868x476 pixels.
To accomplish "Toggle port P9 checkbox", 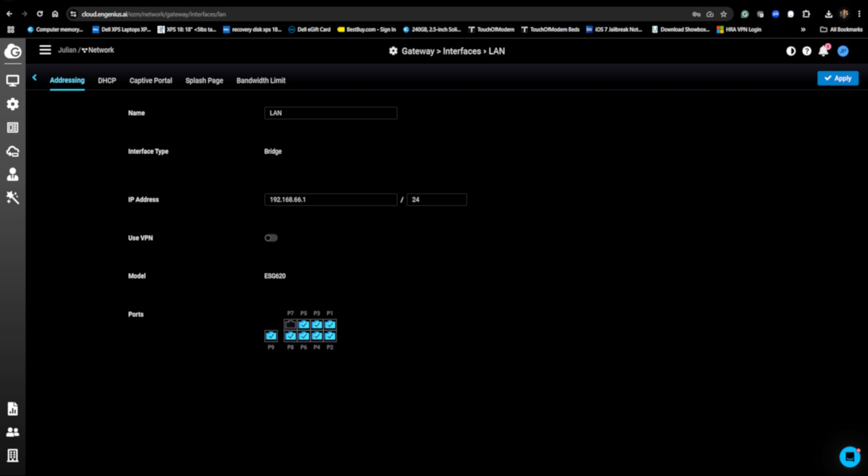I will pos(271,336).
